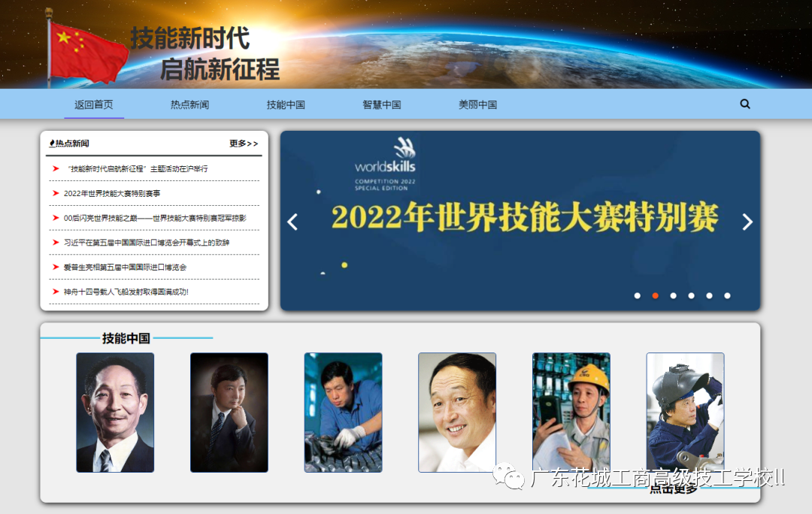Viewport: 812px width, 514px height.
Task: Click the search magnifier icon
Action: 745,104
